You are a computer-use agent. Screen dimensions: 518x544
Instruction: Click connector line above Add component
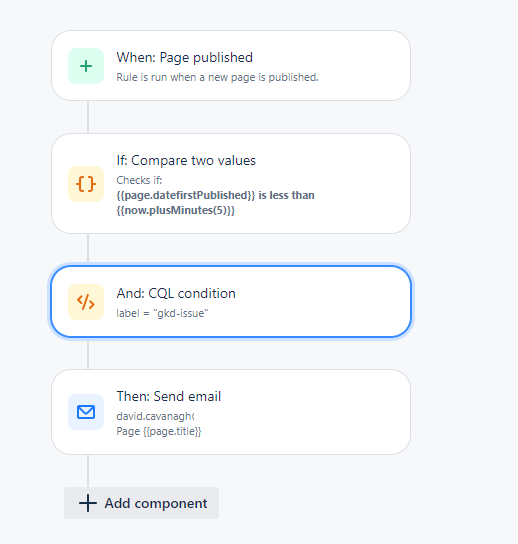(x=88, y=471)
